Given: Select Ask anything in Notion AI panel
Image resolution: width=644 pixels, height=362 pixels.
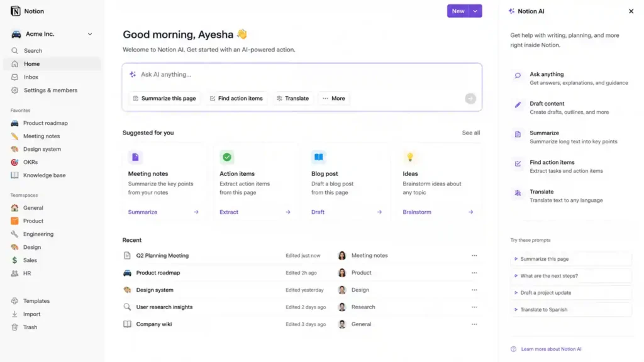Looking at the screenshot, I should pos(570,79).
